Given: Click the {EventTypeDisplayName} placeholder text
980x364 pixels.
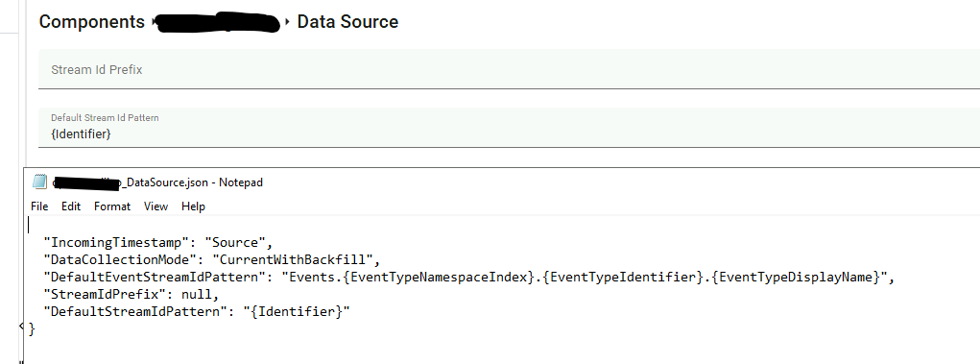Looking at the screenshot, I should click(797, 277).
